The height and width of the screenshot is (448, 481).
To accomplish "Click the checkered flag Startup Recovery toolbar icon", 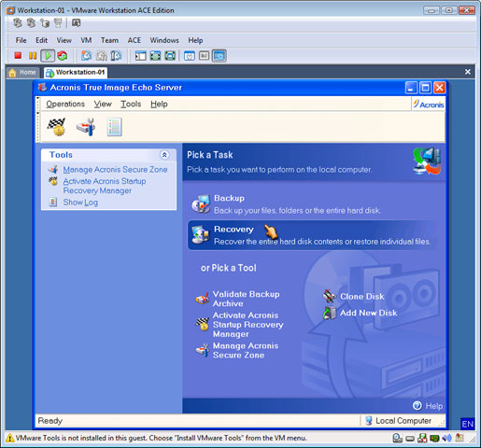I will click(x=56, y=127).
